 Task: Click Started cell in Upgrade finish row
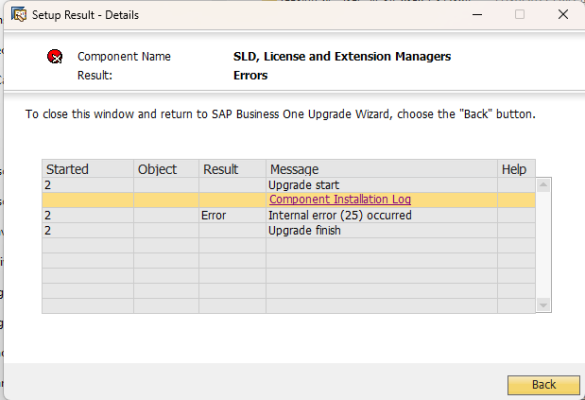[x=88, y=231]
